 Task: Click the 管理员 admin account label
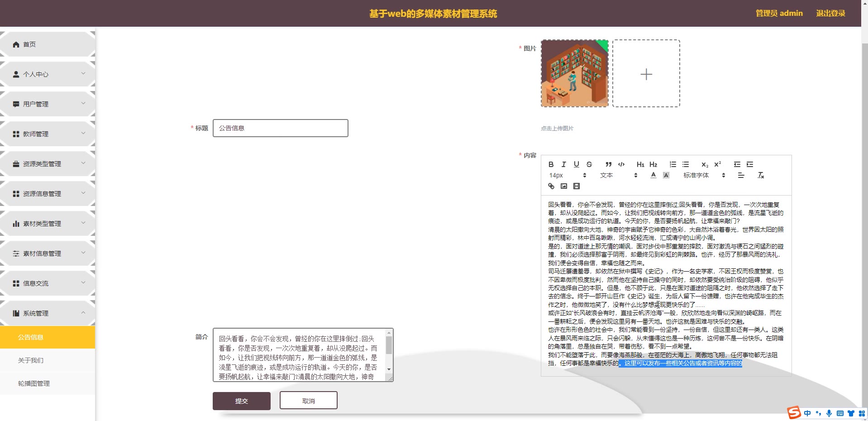(x=779, y=14)
